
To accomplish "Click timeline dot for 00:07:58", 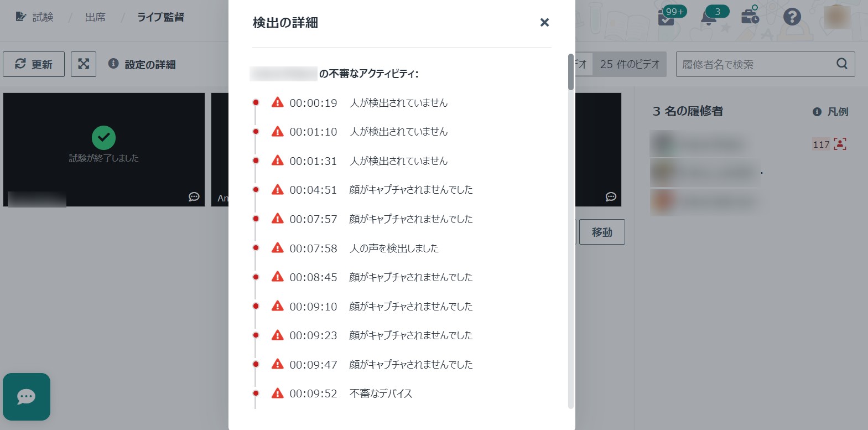I will tap(256, 248).
